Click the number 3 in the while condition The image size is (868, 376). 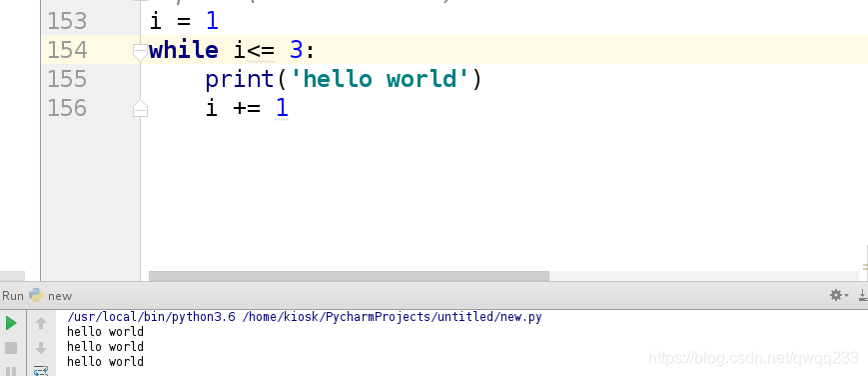(297, 50)
